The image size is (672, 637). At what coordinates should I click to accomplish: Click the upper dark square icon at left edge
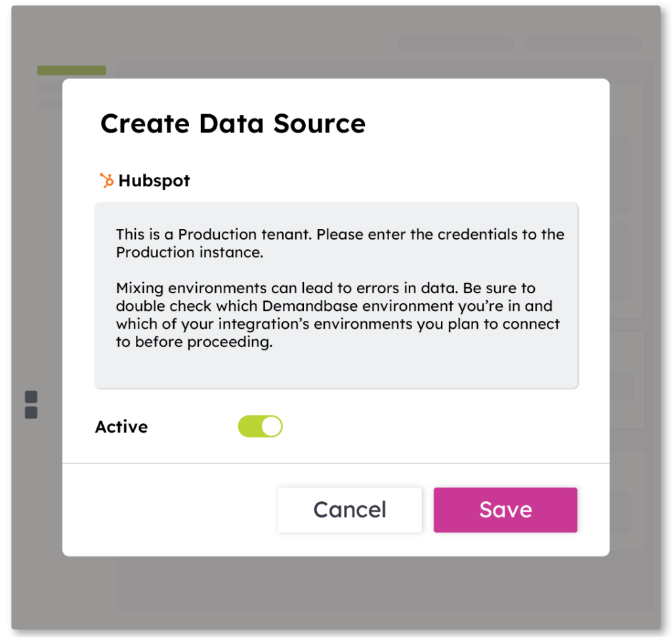(x=31, y=397)
